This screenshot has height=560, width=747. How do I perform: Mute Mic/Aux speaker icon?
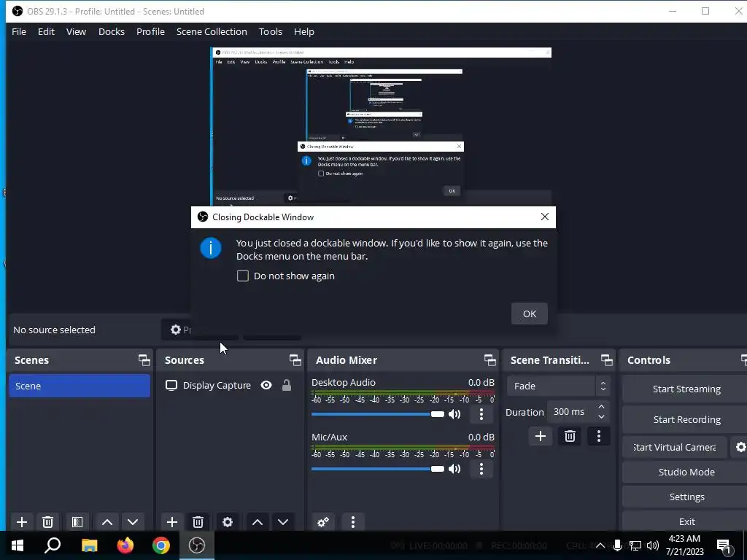click(454, 469)
